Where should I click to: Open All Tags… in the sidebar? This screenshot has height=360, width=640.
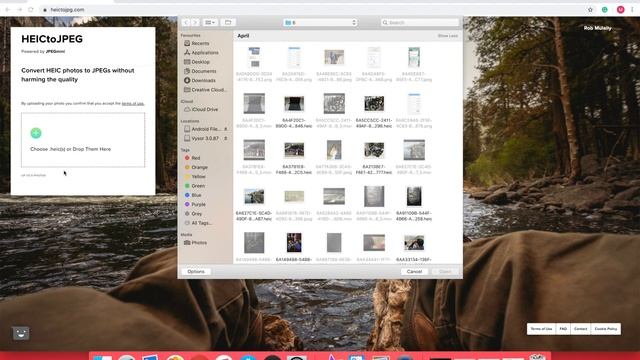198,223
